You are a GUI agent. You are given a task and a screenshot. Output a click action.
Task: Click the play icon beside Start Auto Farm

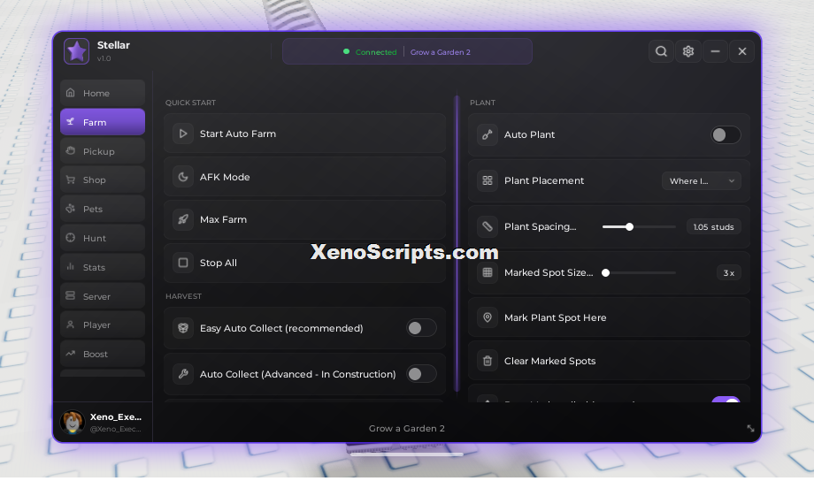[183, 134]
